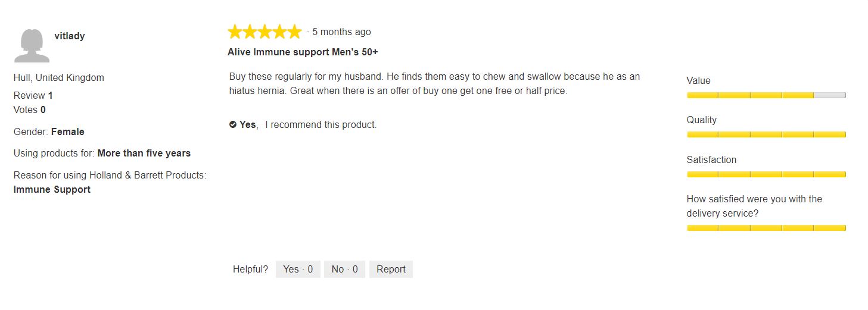Click the Satisfaction rating bar
The image size is (868, 310).
tap(766, 174)
